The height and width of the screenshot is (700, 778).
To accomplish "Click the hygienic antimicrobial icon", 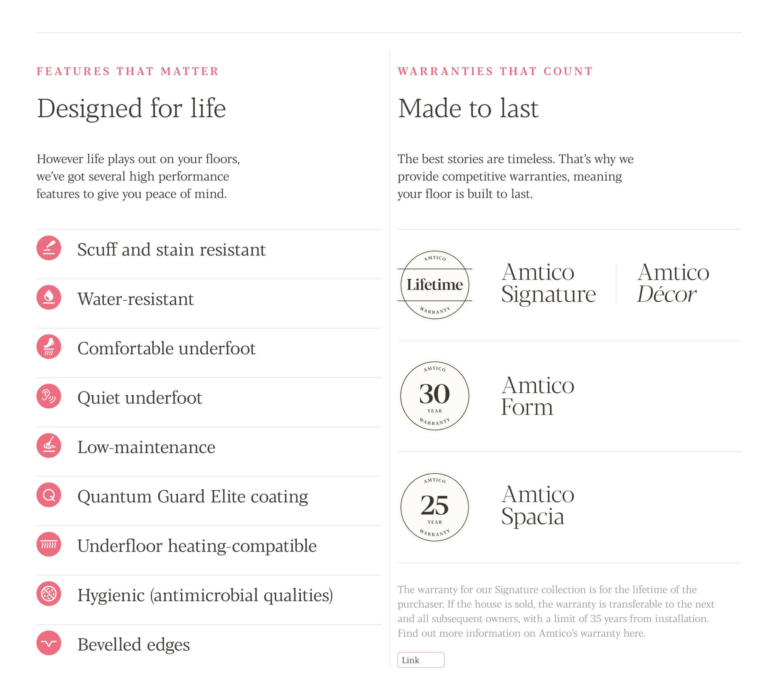I will coord(49,593).
